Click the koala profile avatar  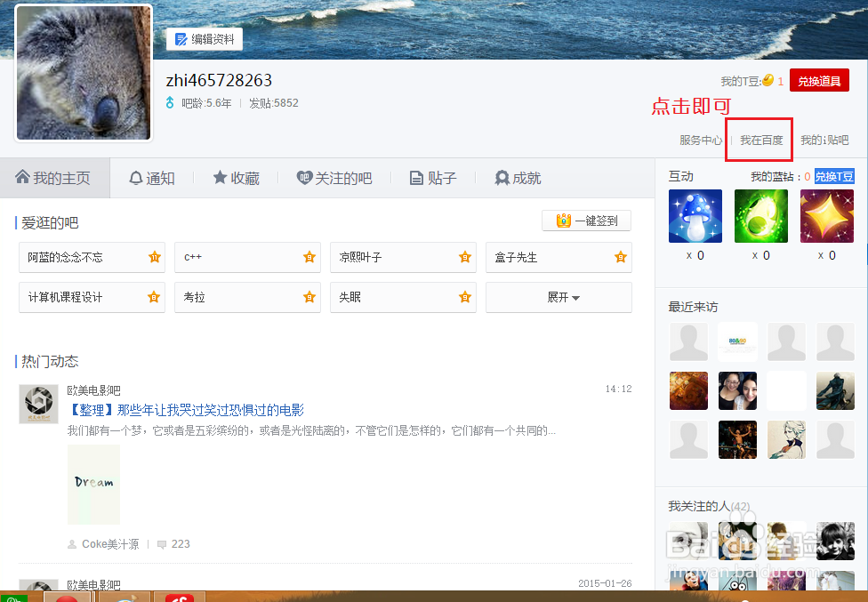(x=84, y=73)
